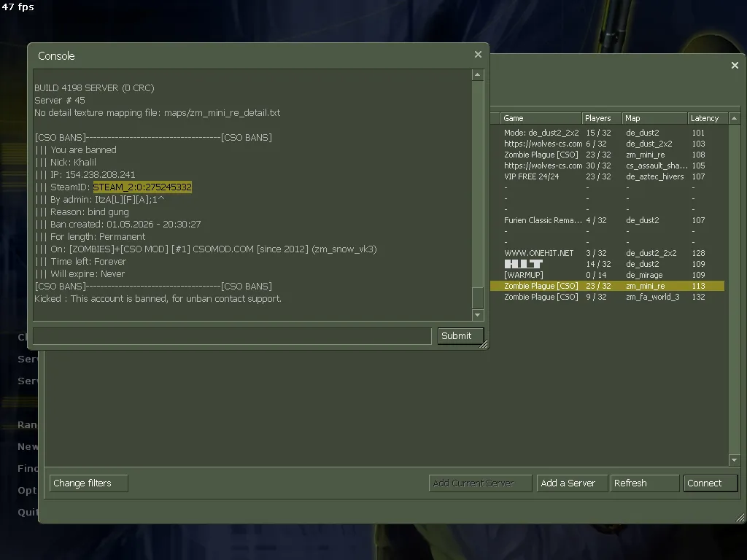Select the WWW.ONEHIT.NET server row
The height and width of the screenshot is (560, 747).
[608, 253]
